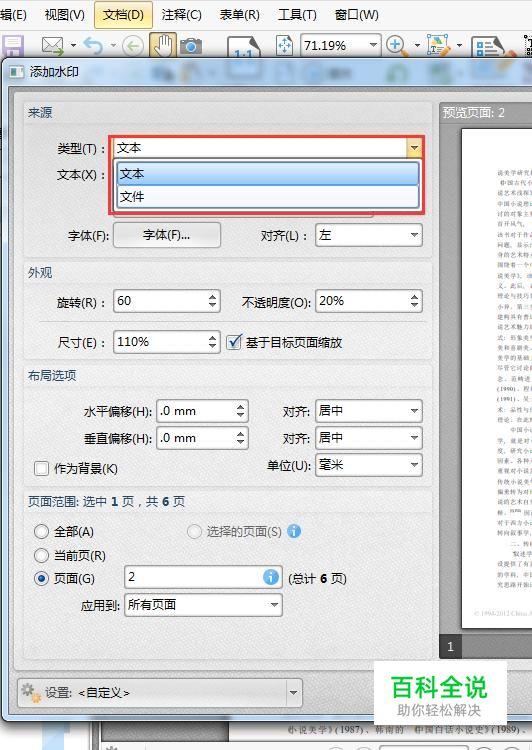The width and height of the screenshot is (532, 750).
Task: Click the gear icon beside 设置
Action: (31, 693)
